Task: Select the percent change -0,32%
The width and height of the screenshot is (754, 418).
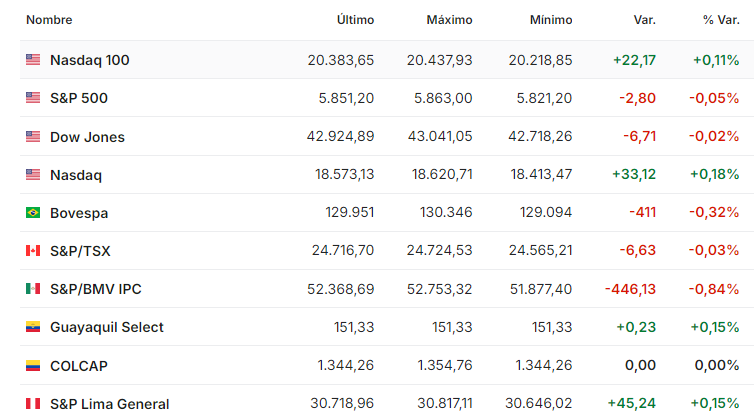Action: pyautogui.click(x=714, y=212)
